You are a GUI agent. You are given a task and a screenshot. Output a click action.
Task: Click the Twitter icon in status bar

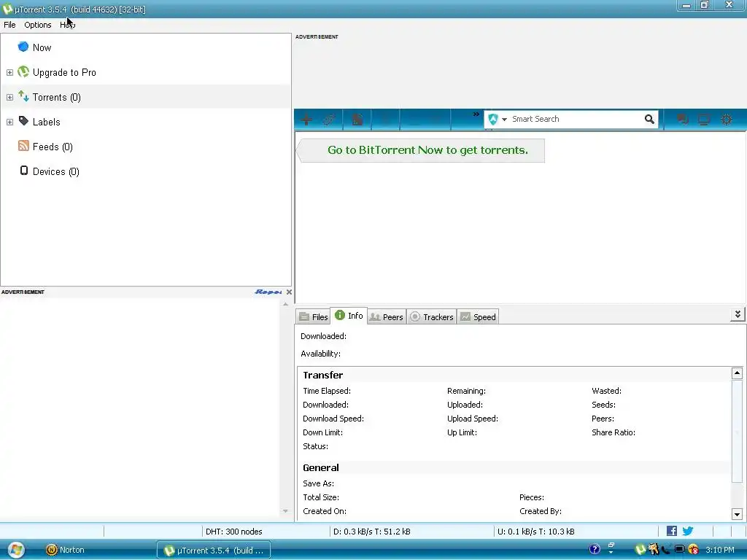tap(687, 531)
